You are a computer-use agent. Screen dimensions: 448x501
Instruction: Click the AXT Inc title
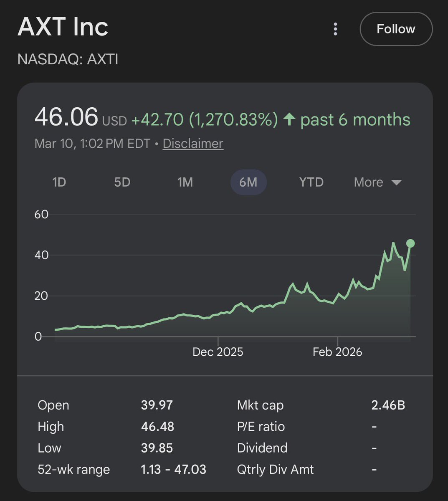(x=63, y=27)
